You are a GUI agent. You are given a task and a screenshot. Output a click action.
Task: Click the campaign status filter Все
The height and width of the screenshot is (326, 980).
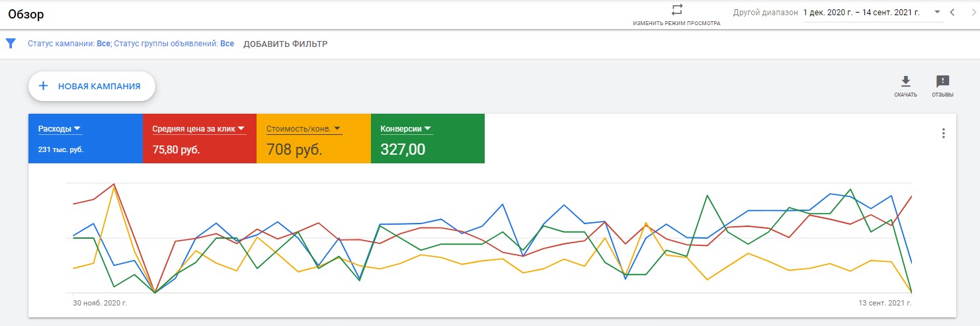103,44
